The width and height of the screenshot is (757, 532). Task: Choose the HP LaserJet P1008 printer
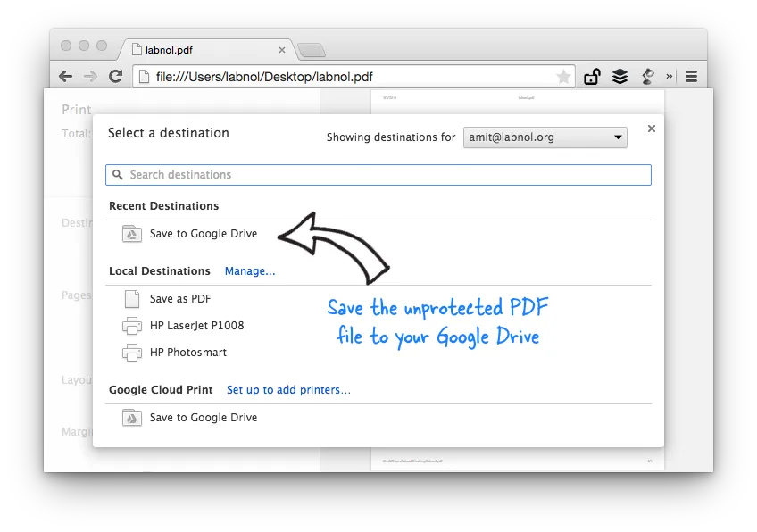tap(195, 326)
